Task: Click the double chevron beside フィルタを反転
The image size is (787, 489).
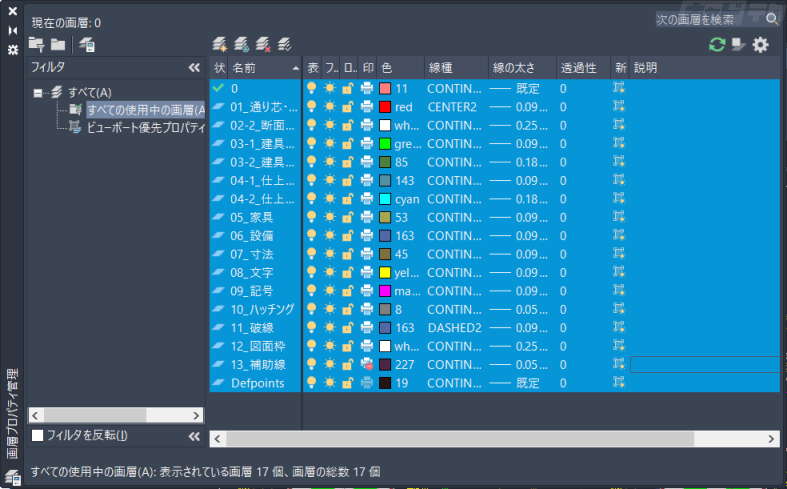Action: 194,436
